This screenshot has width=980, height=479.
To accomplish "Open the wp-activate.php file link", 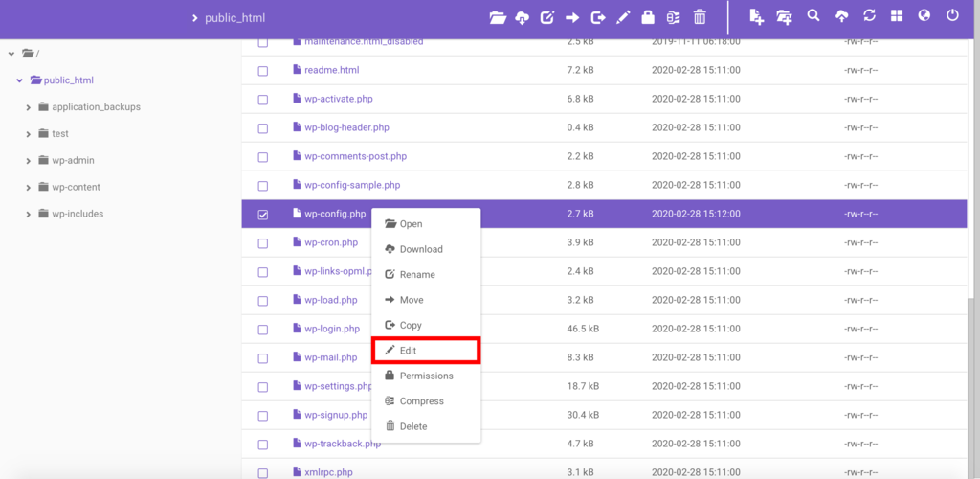I will point(339,99).
